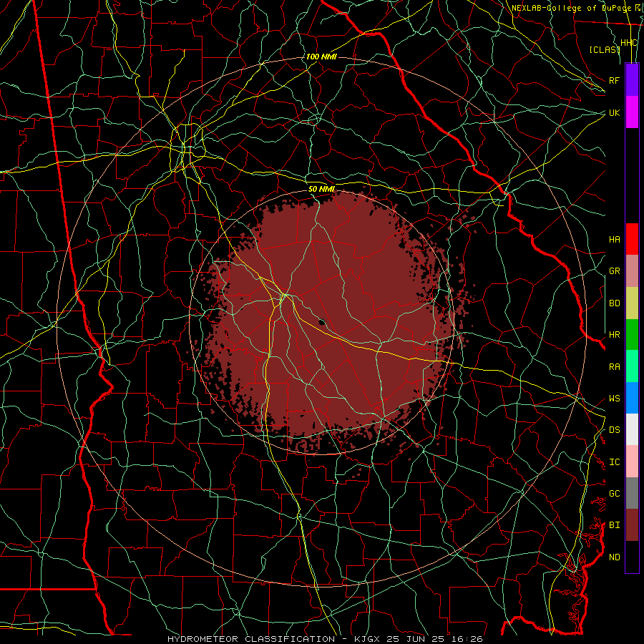This screenshot has width=644, height=644.
Task: Click the GR legend label
Action: point(615,271)
